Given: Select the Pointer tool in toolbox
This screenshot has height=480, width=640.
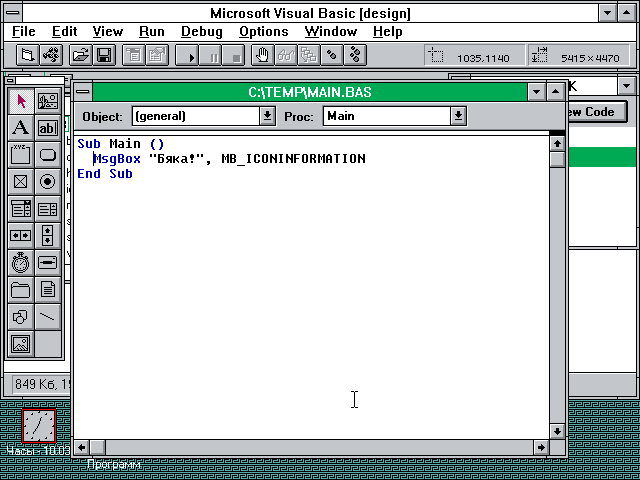Looking at the screenshot, I should (21, 101).
